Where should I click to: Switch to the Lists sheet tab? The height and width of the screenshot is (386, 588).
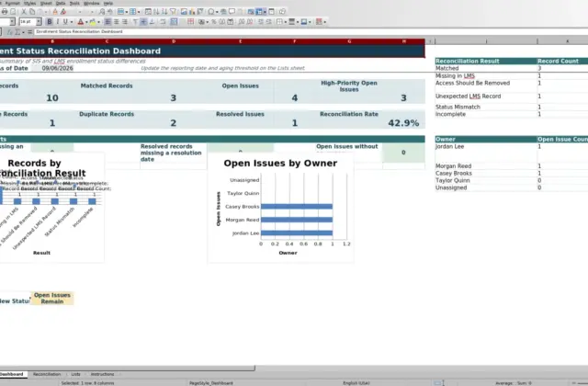pos(75,374)
